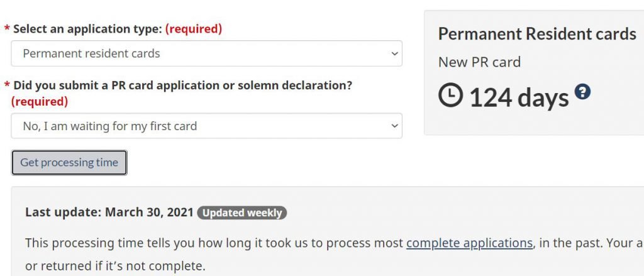This screenshot has width=644, height=276.
Task: Click the PR card application question label
Action: (x=183, y=86)
